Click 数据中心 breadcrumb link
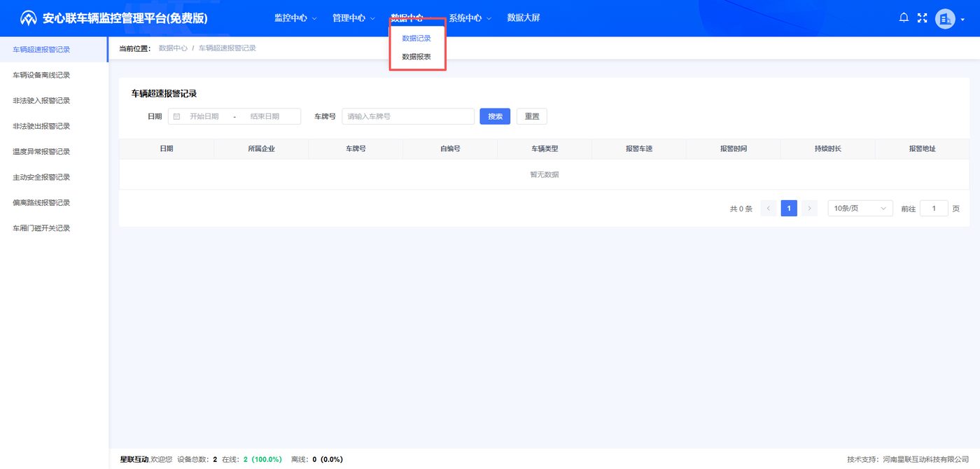This screenshot has width=980, height=469. click(x=173, y=48)
